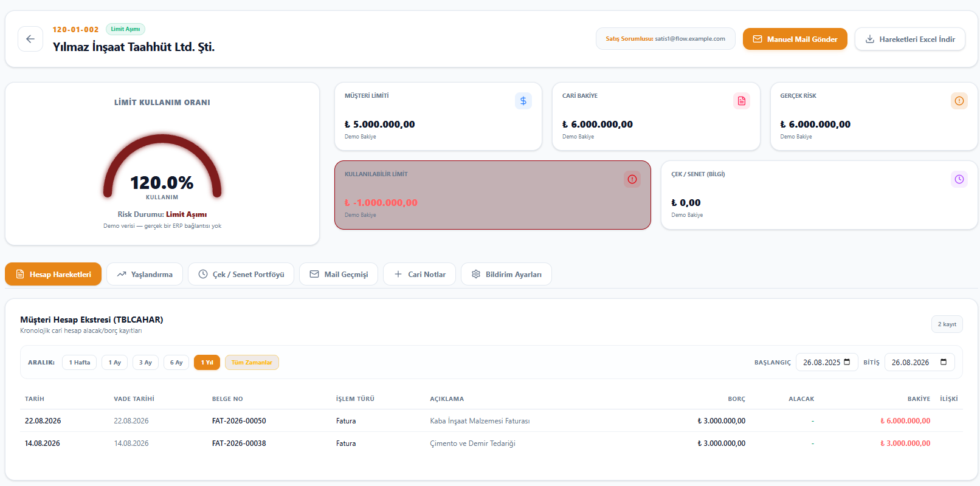
Task: Click the ₺ -1.000.000,00 available limit value
Action: (x=381, y=202)
